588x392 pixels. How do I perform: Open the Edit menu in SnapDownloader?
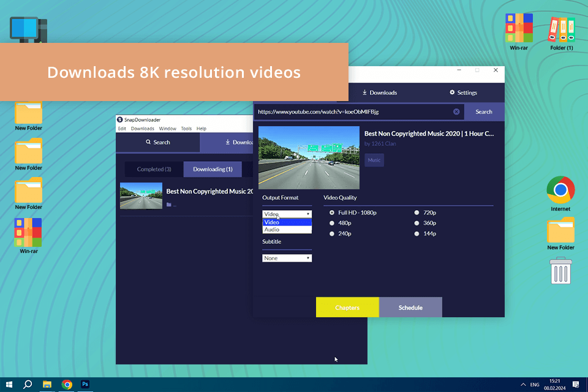click(x=122, y=128)
